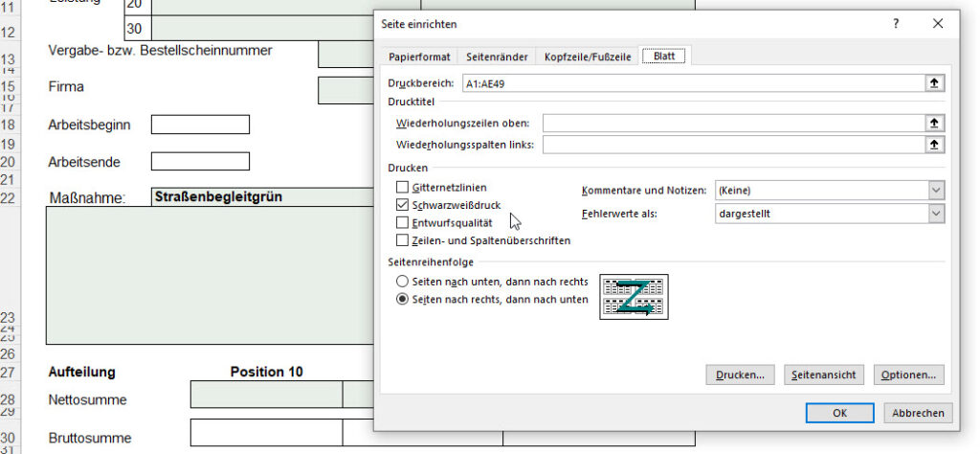Expand the Fehlerwerte als dropdown
The image size is (980, 454).
pos(935,214)
